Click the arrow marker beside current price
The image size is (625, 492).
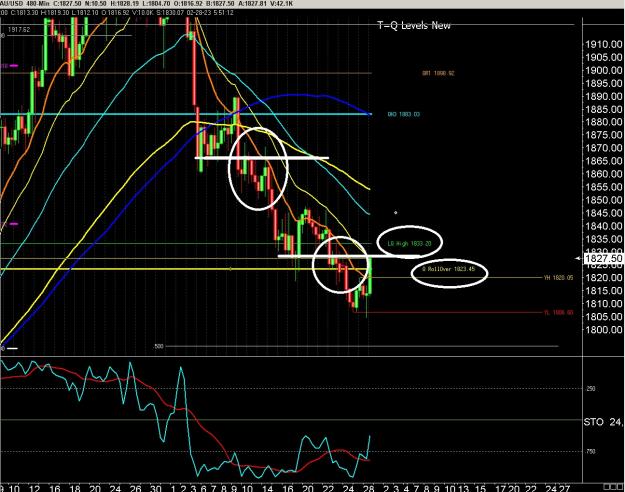tap(578, 258)
